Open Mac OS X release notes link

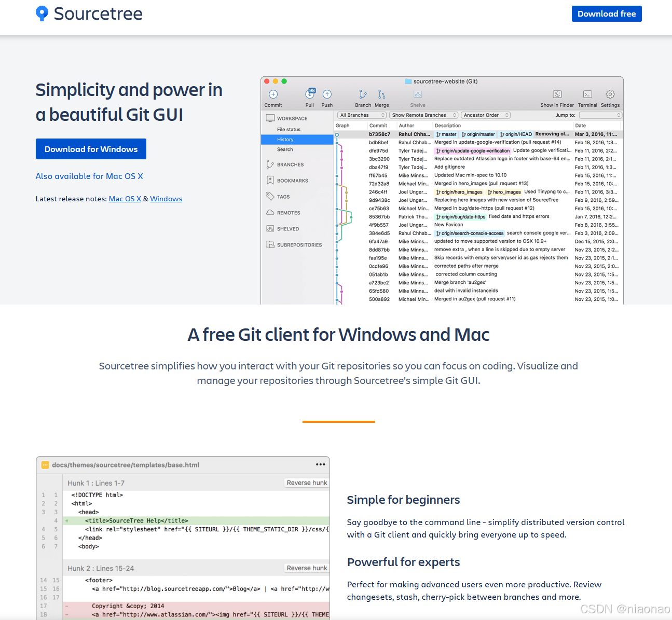pyautogui.click(x=125, y=199)
